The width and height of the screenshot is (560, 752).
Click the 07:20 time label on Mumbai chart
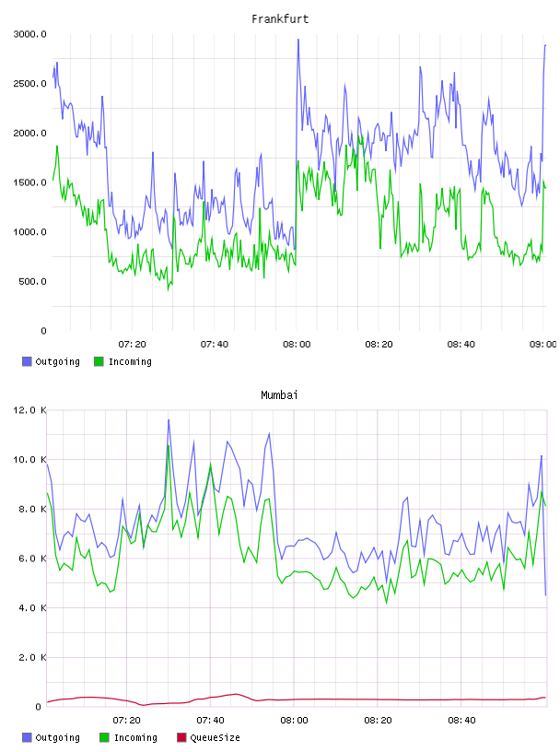[x=126, y=721]
